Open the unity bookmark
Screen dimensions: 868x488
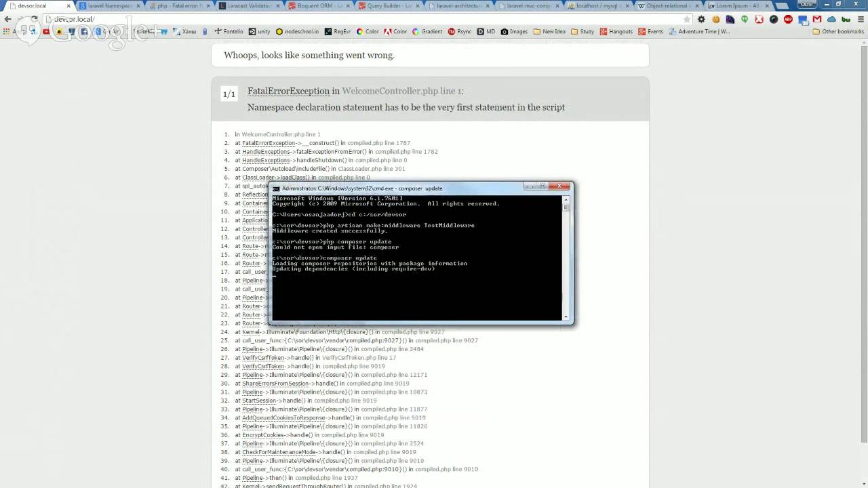pyautogui.click(x=259, y=31)
